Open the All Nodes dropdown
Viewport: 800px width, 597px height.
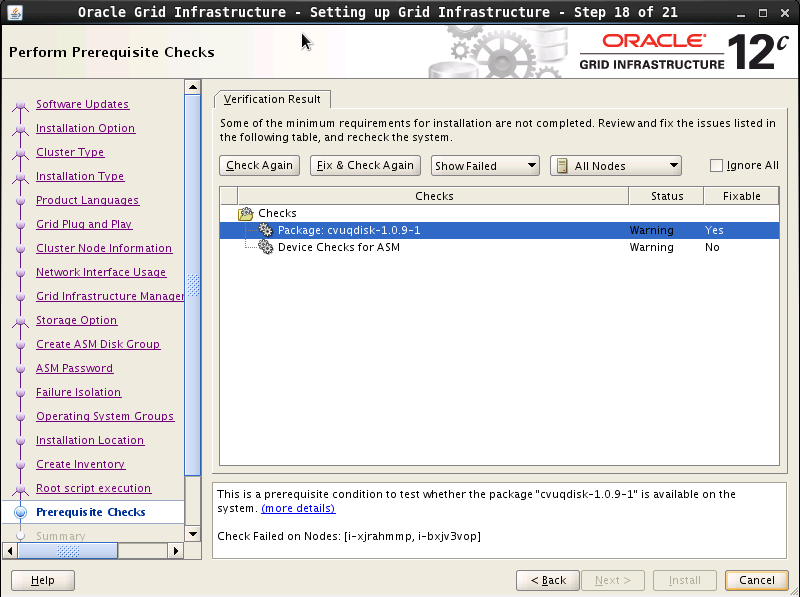pyautogui.click(x=615, y=166)
